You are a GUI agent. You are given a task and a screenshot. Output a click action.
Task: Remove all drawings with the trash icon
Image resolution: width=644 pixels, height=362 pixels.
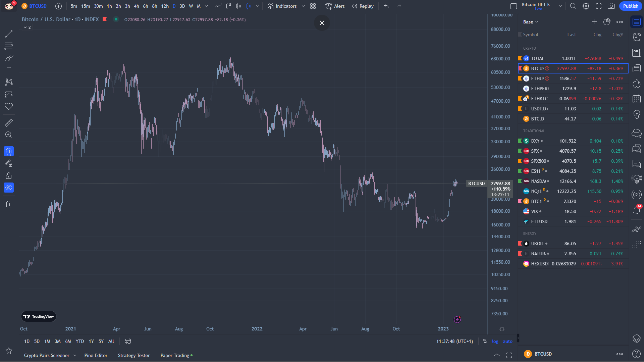9,204
